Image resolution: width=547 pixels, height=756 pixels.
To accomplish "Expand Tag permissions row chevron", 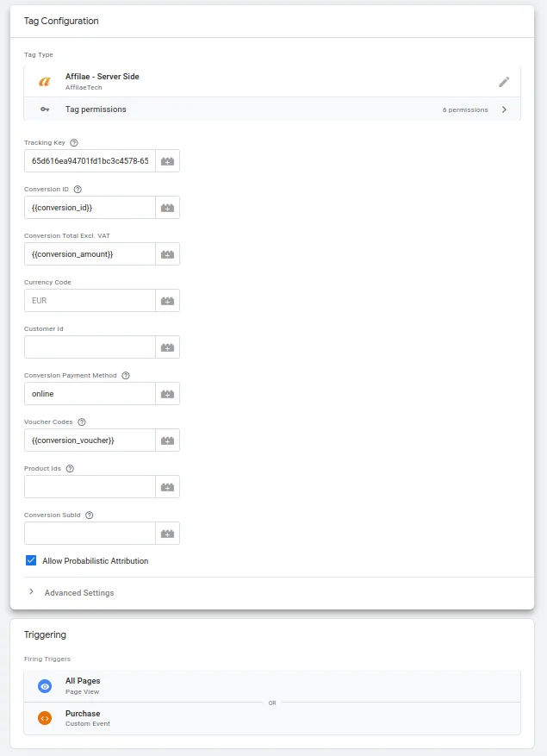I will coord(504,109).
